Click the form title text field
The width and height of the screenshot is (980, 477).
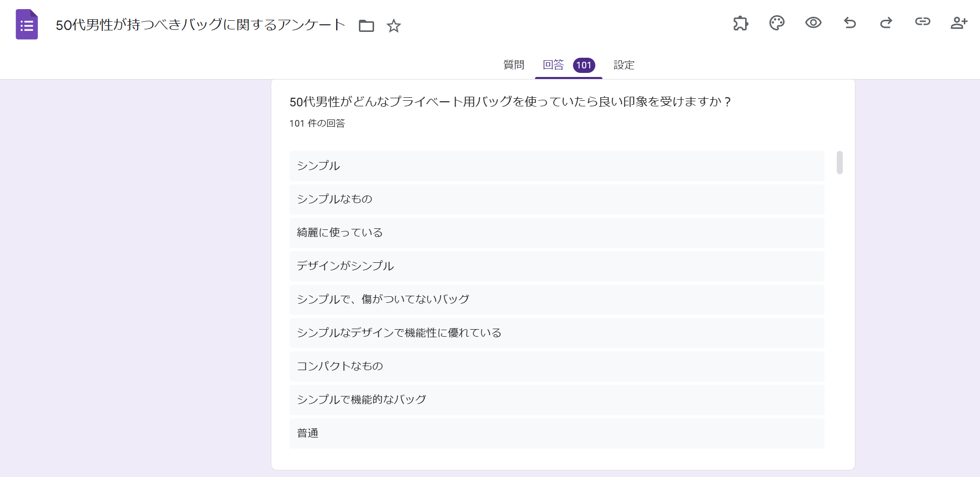point(200,25)
